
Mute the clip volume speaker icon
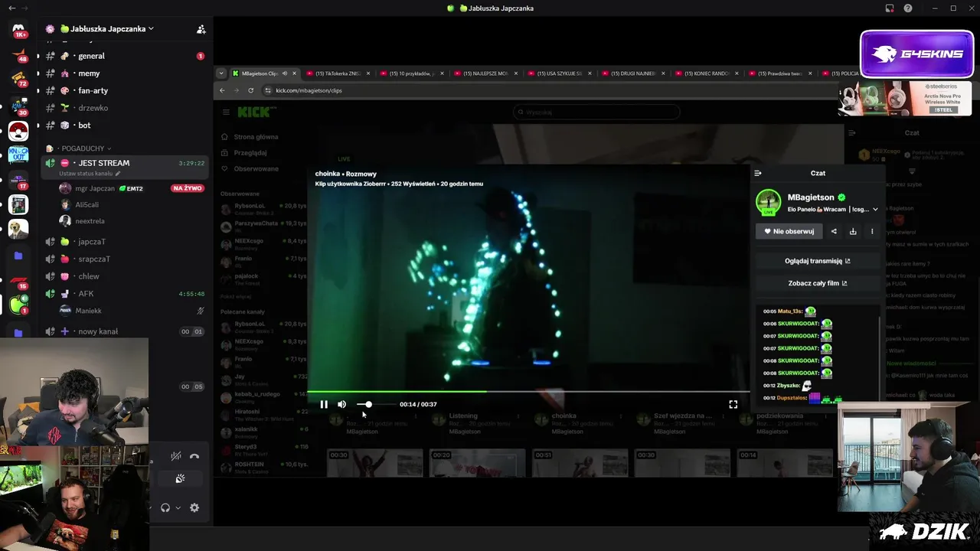pyautogui.click(x=342, y=404)
